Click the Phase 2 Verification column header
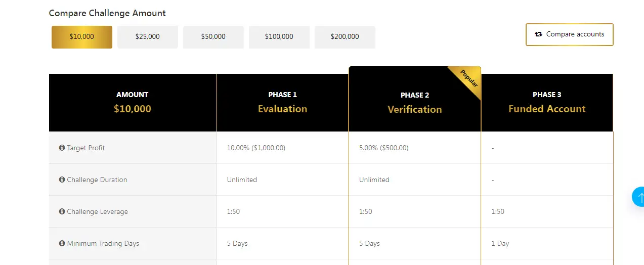This screenshot has width=644, height=265. (414, 103)
